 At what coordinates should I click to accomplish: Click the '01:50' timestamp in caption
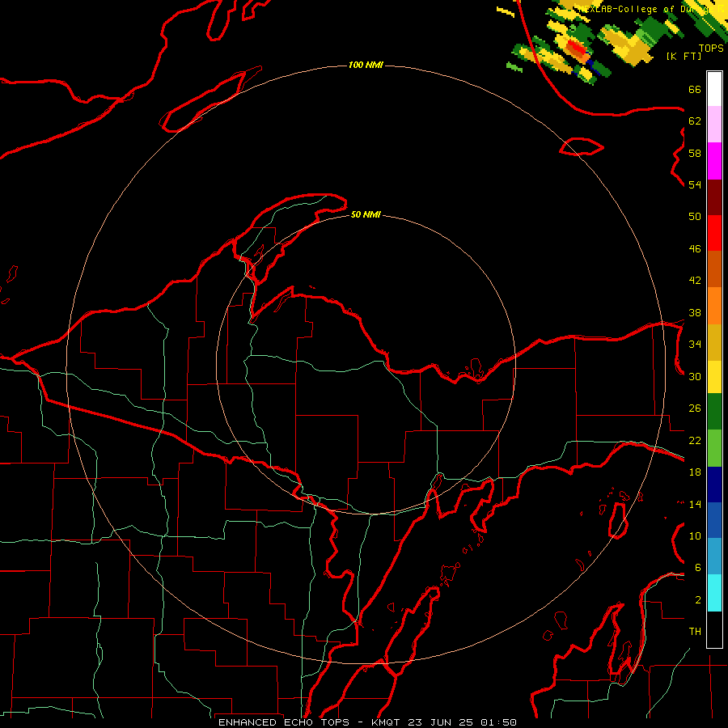pos(498,722)
